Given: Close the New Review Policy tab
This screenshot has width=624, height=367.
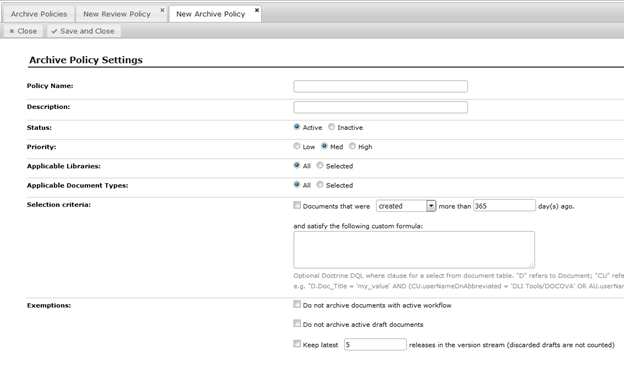Looking at the screenshot, I should click(x=162, y=10).
